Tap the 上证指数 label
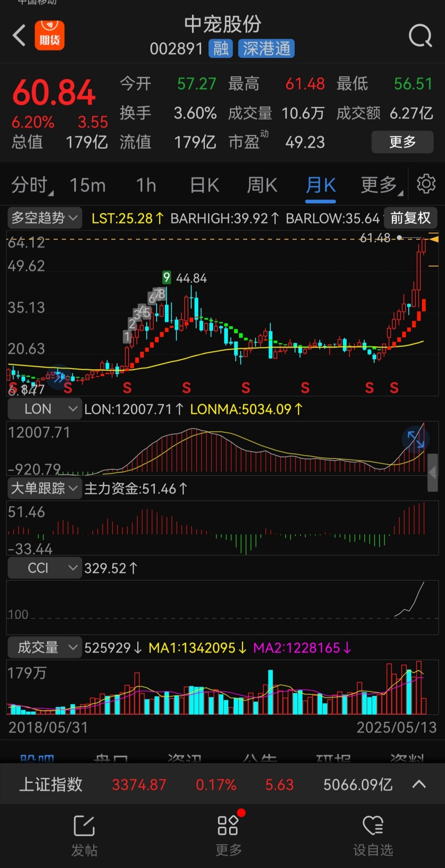445x868 pixels. click(51, 785)
